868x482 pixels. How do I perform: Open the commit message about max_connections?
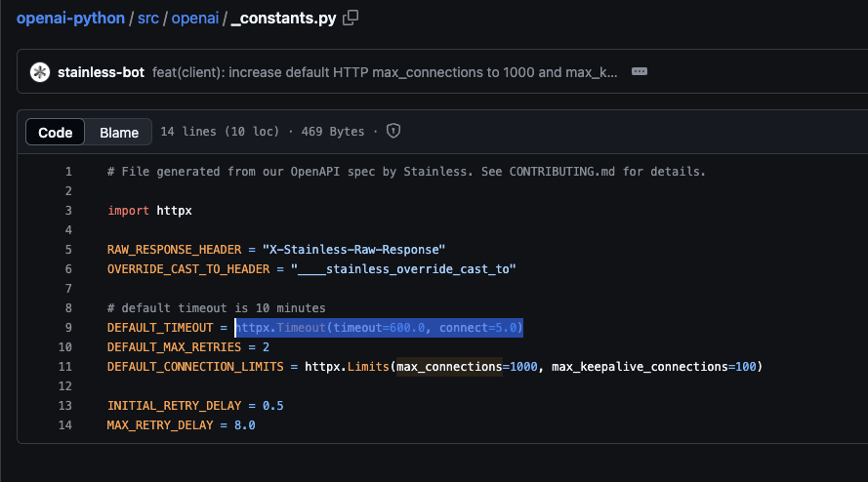pos(385,72)
